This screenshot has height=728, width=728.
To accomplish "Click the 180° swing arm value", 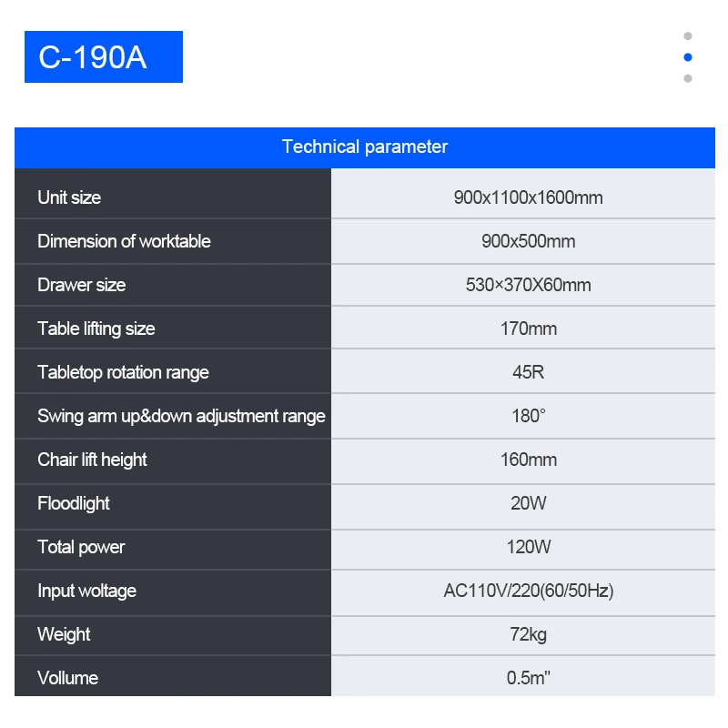I will click(528, 416).
